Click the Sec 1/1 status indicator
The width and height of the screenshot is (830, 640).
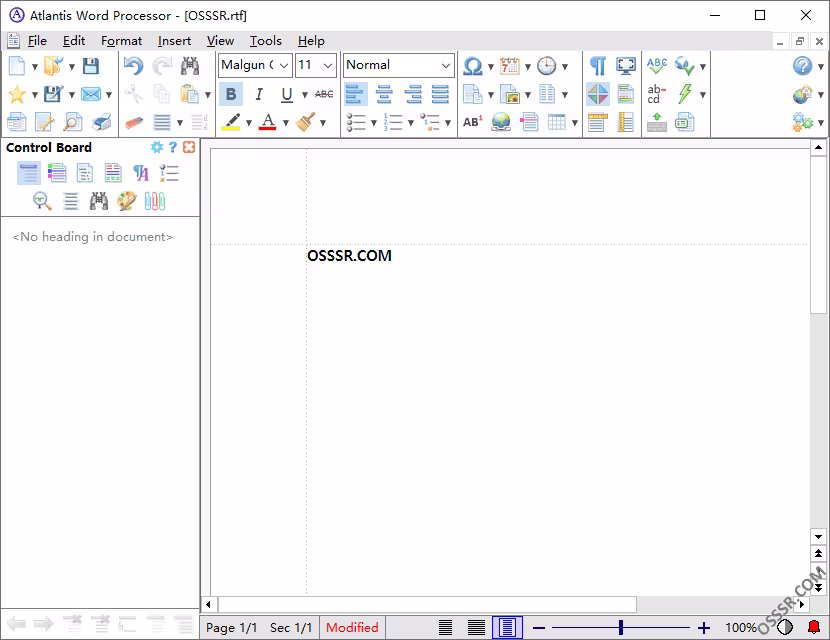click(291, 627)
